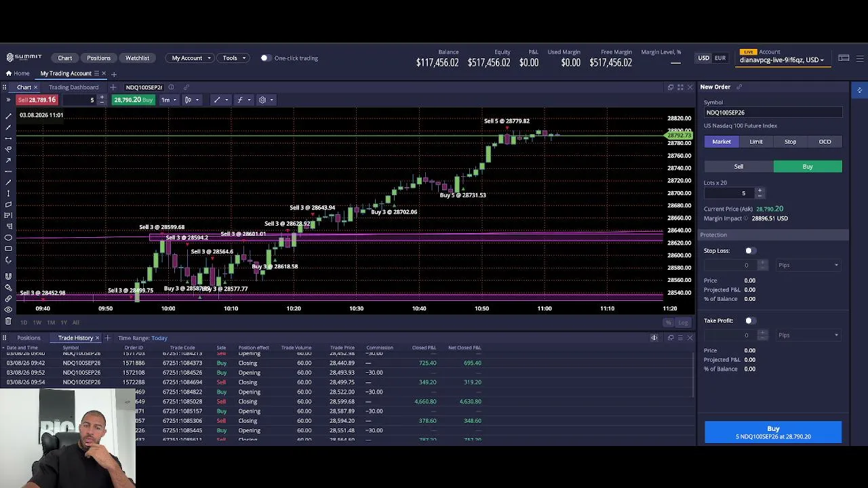
Task: Select the Limit order type tab
Action: (x=756, y=142)
